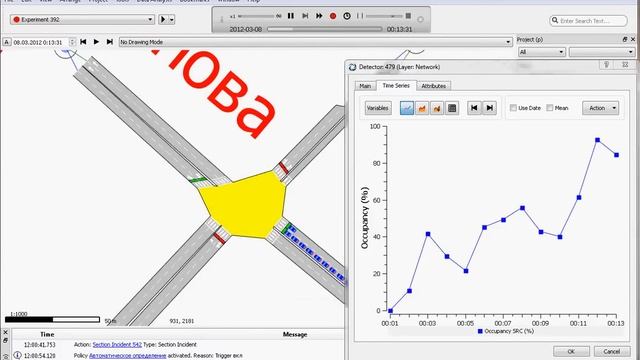
Task: Enable the Use Date checkbox
Action: click(x=513, y=108)
